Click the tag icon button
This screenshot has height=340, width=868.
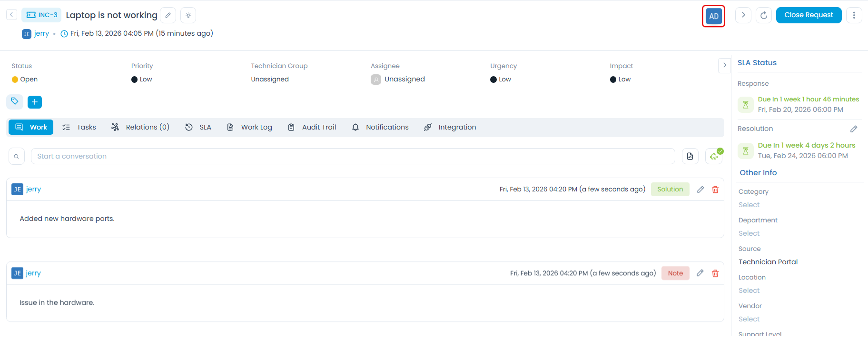[15, 101]
